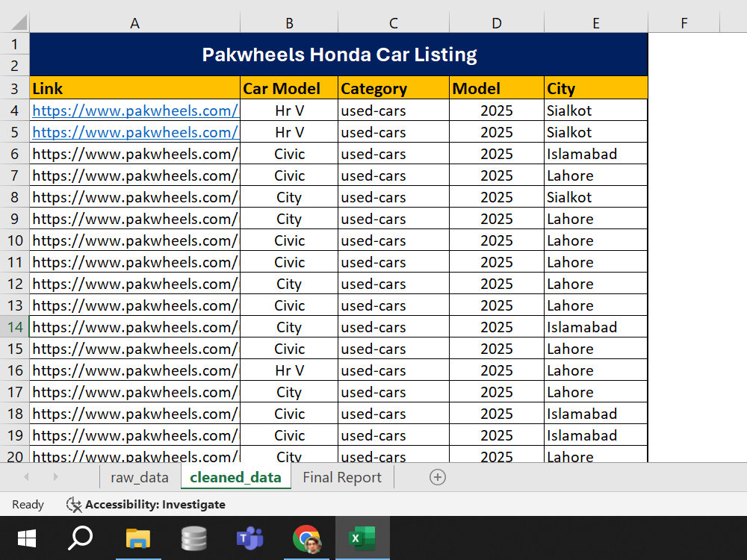
Task: Open Final Report sheet tab
Action: [342, 477]
